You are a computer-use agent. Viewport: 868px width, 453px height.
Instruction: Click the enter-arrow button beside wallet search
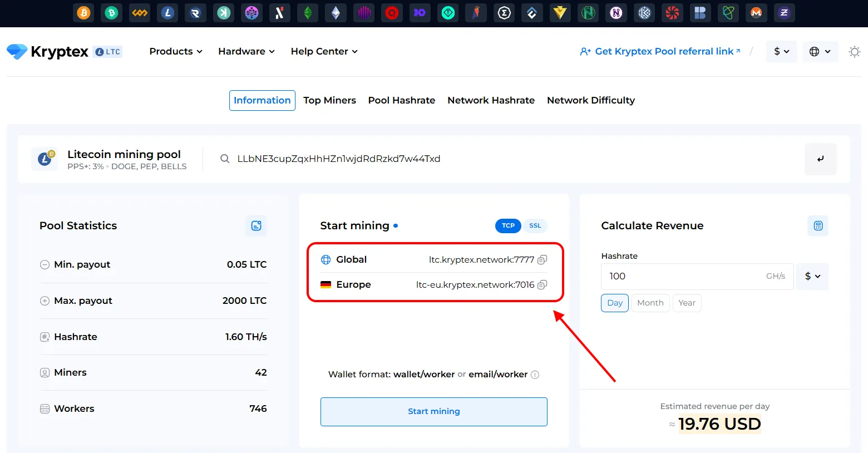(x=821, y=159)
